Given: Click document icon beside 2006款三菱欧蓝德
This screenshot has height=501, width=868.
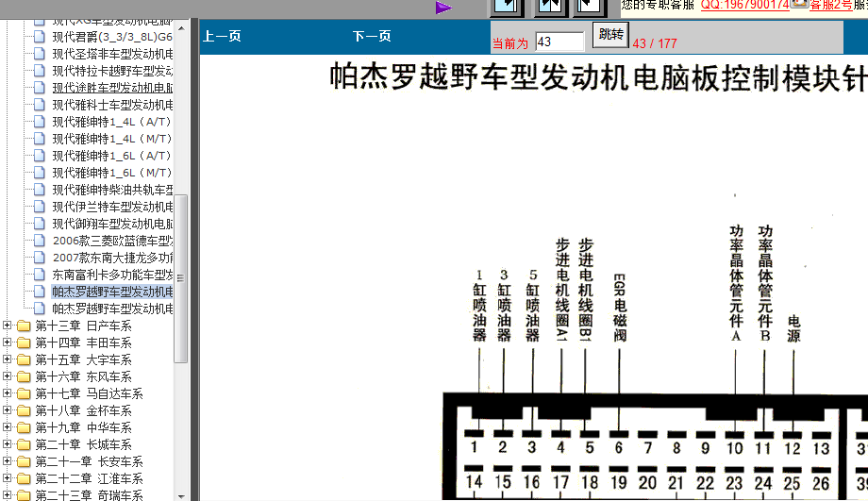Looking at the screenshot, I should point(40,241).
